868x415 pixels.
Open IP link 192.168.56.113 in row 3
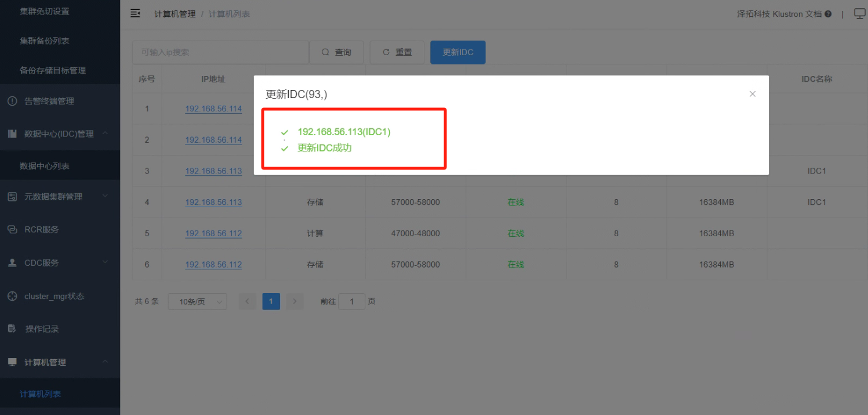tap(213, 171)
